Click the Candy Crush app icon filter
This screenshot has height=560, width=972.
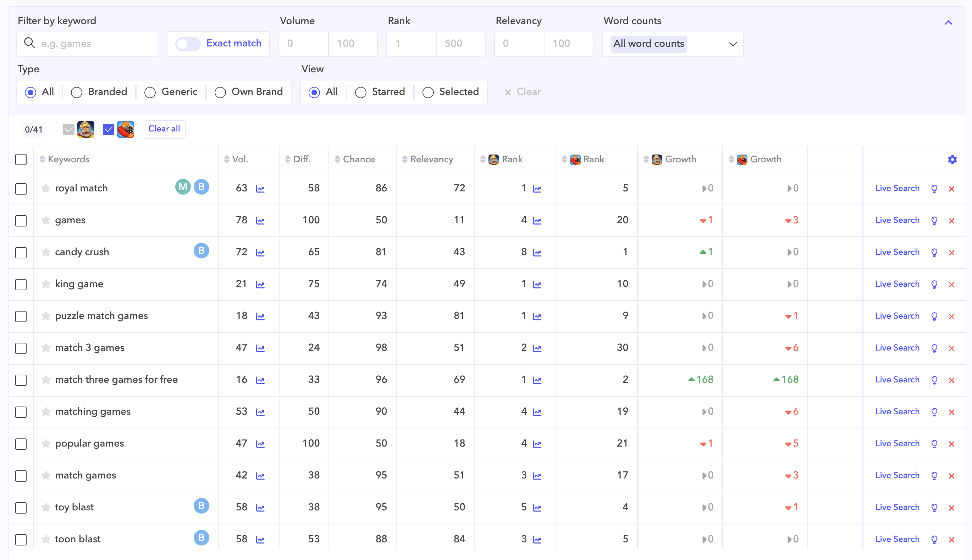click(126, 129)
